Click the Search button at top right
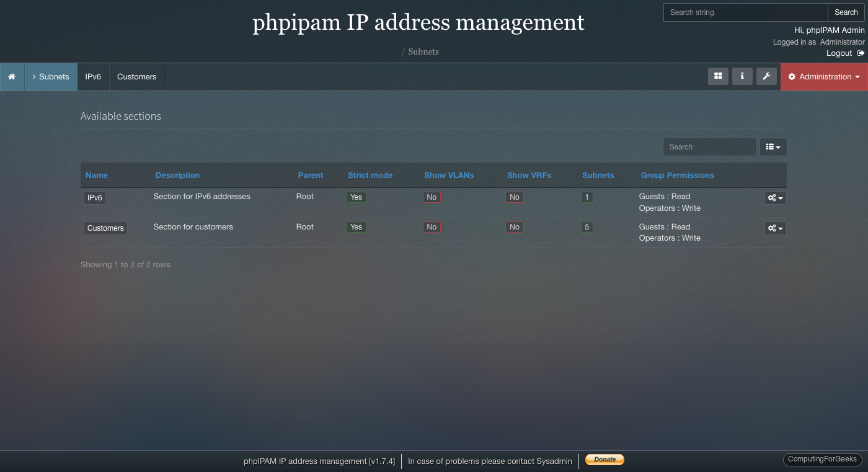 pos(846,12)
